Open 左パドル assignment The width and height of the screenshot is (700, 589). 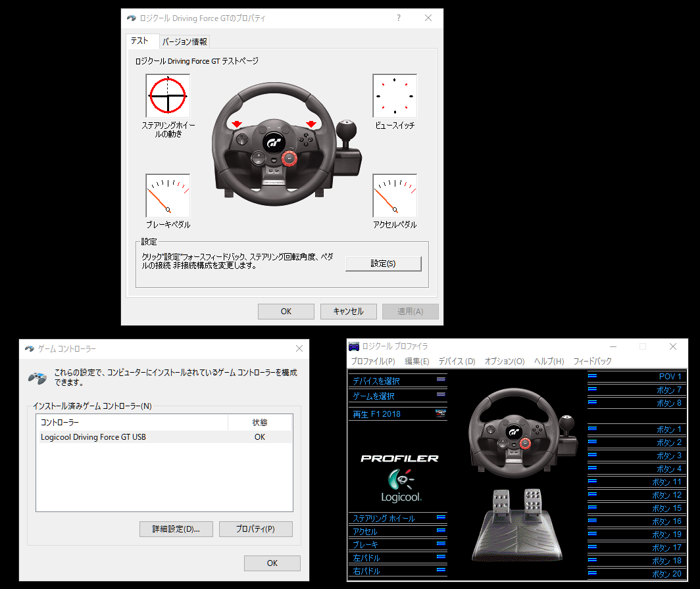pos(397,557)
